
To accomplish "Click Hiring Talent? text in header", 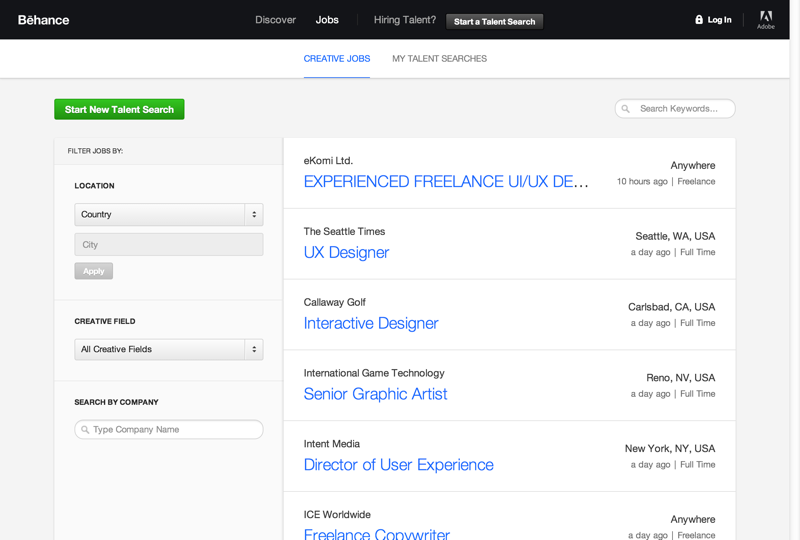I will [405, 20].
